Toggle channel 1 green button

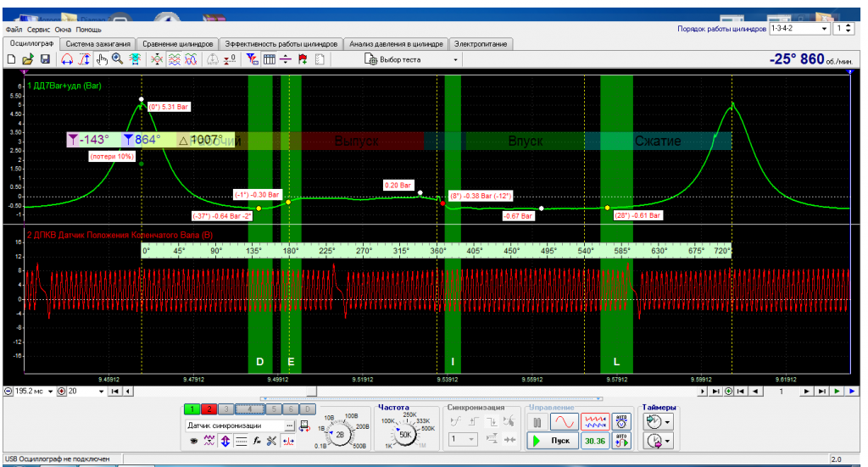coord(192,409)
